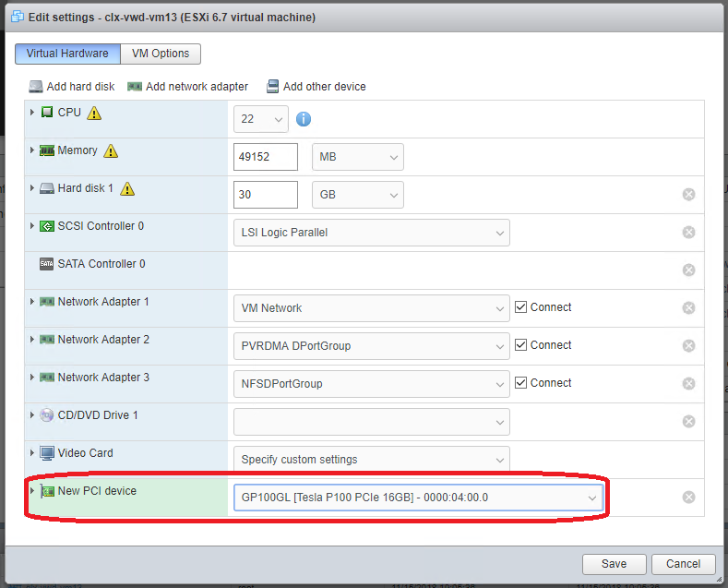Click the Network Adapter 1 icon
Viewport: 728px width, 588px height.
pos(47,302)
